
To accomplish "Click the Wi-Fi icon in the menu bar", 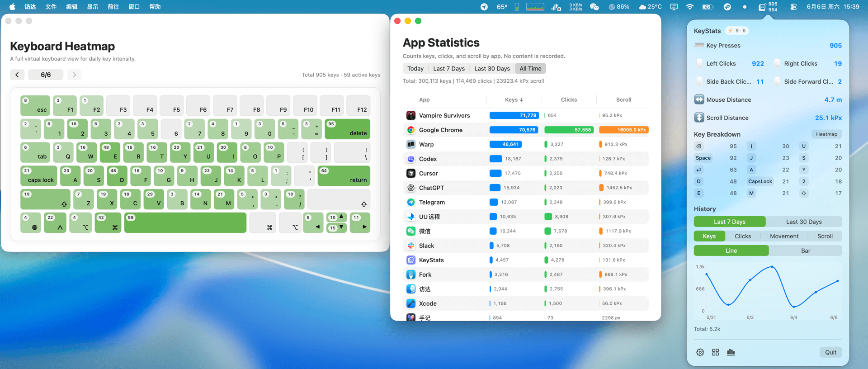I will [x=690, y=7].
